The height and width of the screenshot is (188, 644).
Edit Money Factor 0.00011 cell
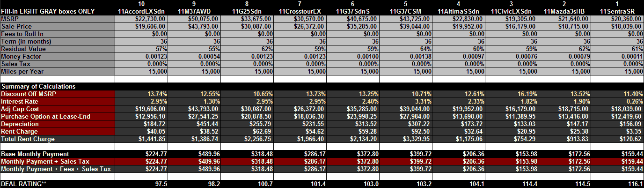tap(618, 56)
